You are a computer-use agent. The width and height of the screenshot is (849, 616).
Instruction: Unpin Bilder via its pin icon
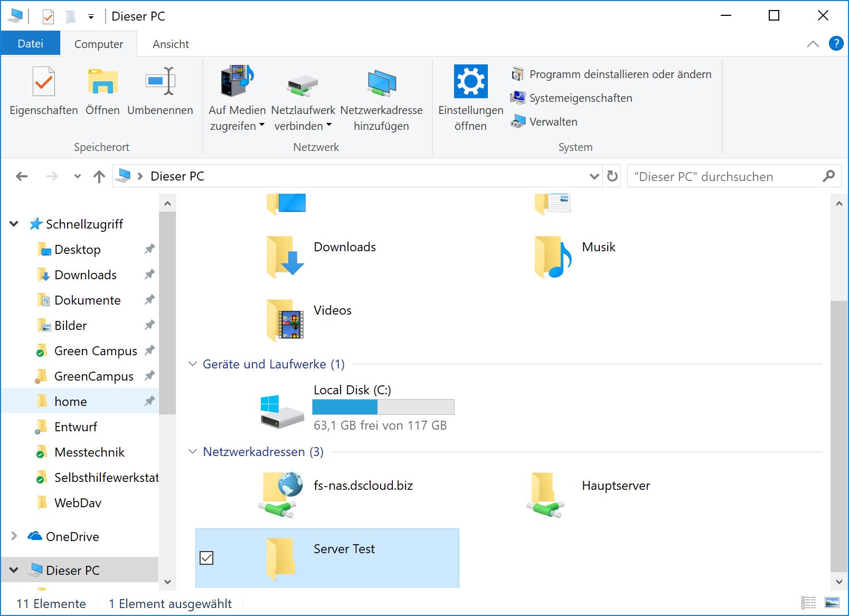pyautogui.click(x=150, y=325)
